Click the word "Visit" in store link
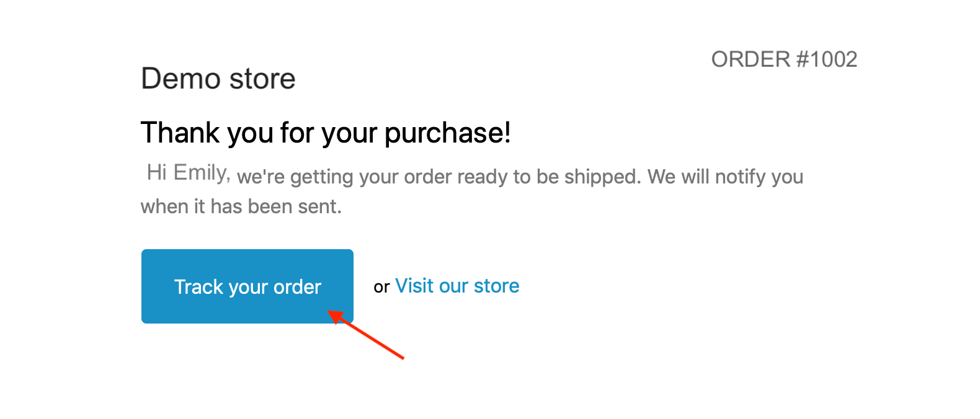This screenshot has width=980, height=419. tap(414, 286)
